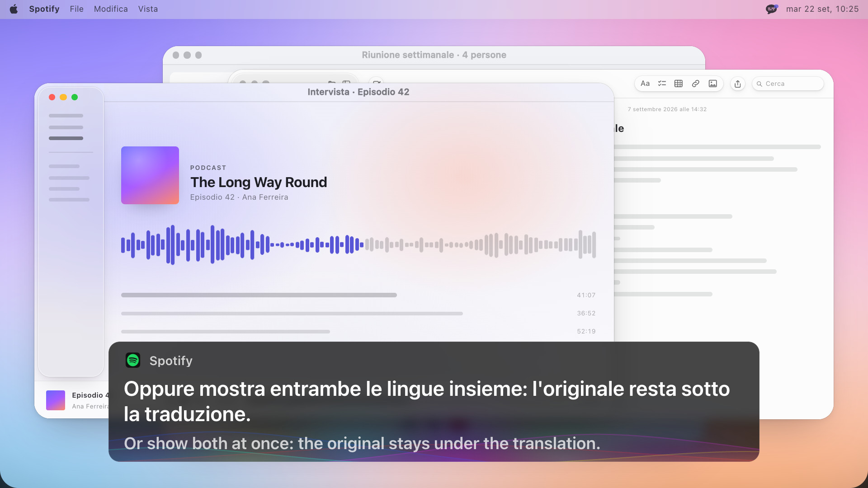Click the Cerca search field

788,84
